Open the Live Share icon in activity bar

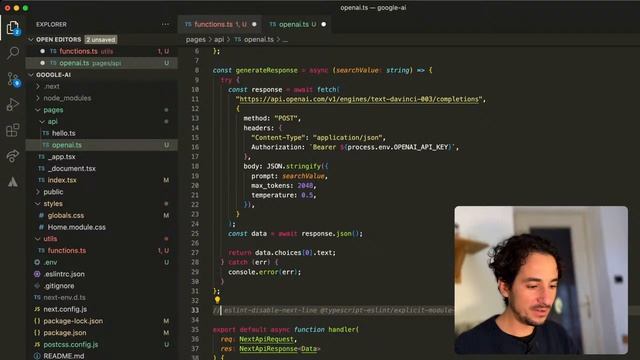click(x=13, y=156)
